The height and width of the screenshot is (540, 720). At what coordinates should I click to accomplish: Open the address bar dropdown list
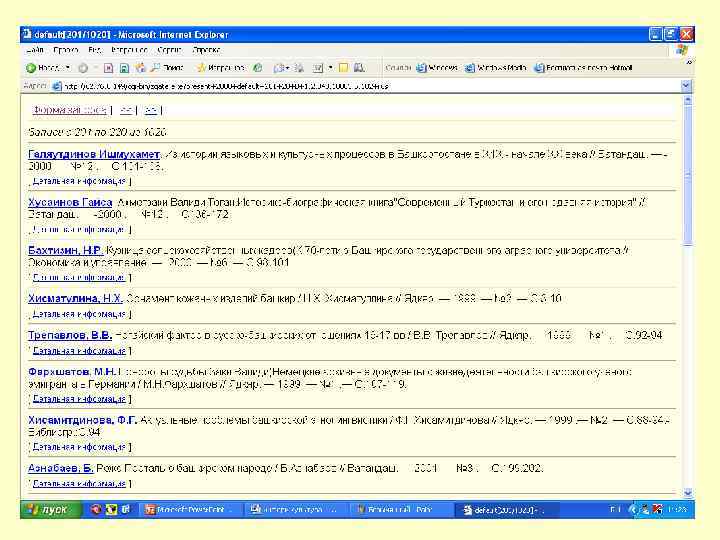[x=686, y=86]
